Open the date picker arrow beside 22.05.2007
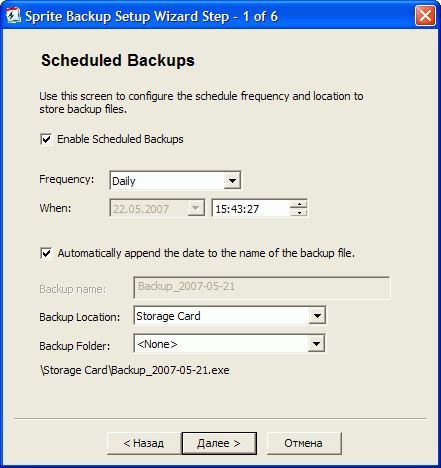441x468 pixels. tap(195, 208)
